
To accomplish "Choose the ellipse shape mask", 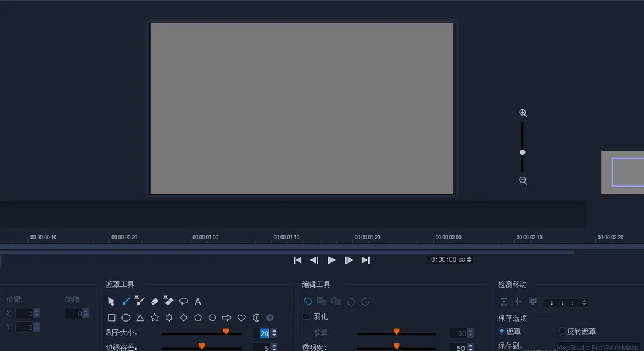I will [126, 318].
